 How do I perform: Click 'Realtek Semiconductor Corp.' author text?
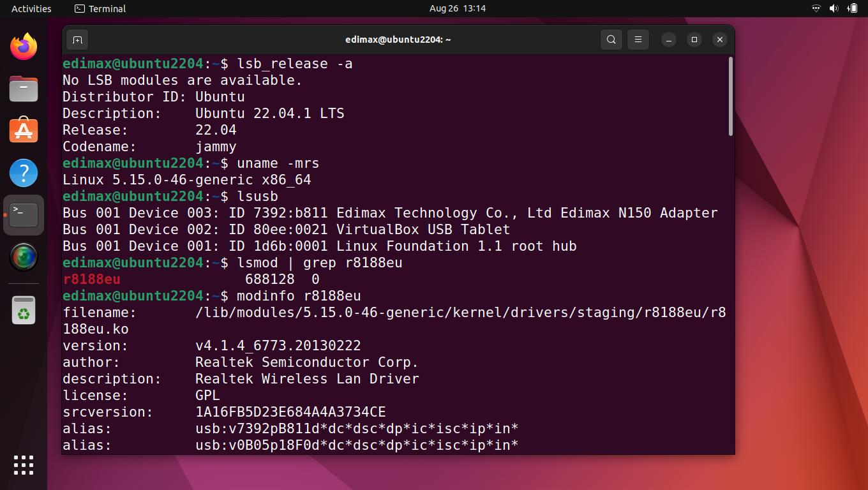(x=307, y=362)
